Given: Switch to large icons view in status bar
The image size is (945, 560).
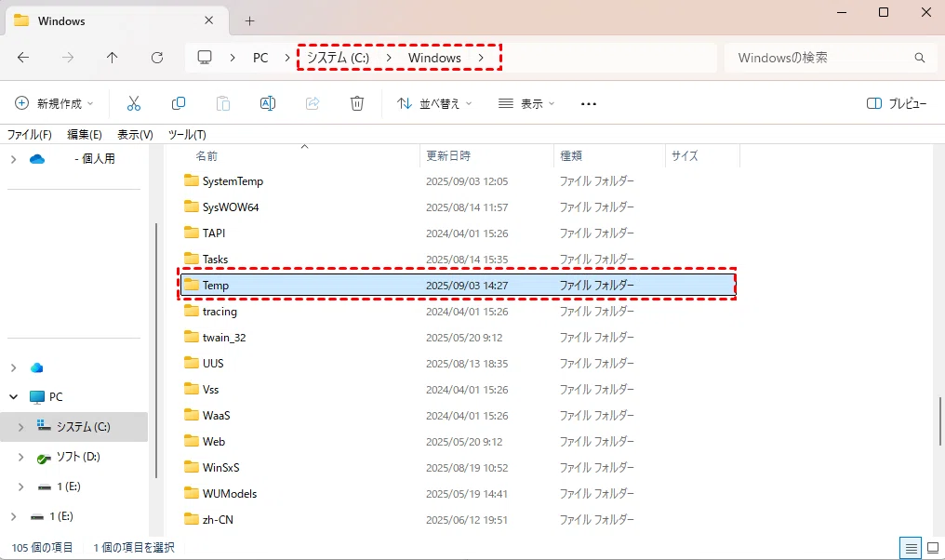Looking at the screenshot, I should tap(932, 548).
